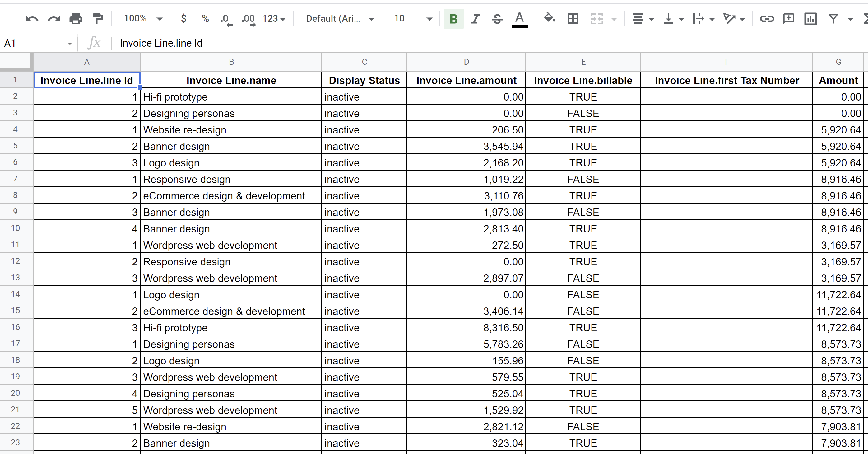Image resolution: width=868 pixels, height=454 pixels.
Task: Print the spreadsheet using the printer icon
Action: click(x=76, y=19)
